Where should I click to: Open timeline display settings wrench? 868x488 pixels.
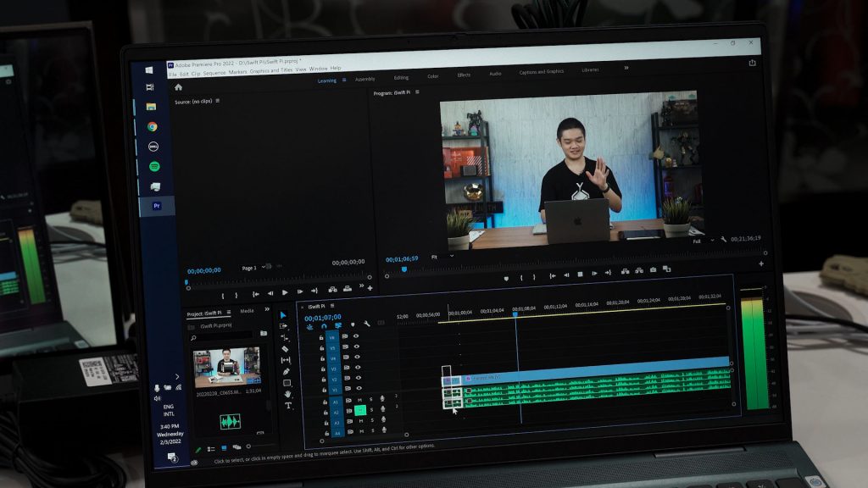(x=367, y=324)
